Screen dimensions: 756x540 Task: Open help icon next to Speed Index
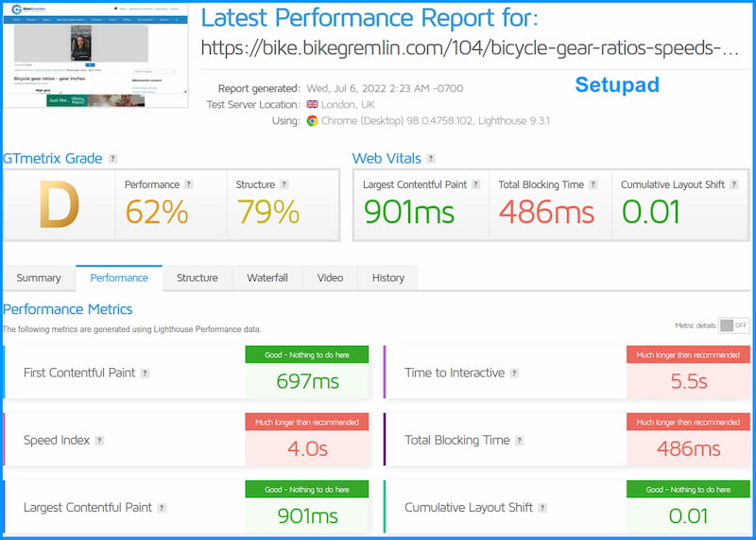click(x=99, y=440)
